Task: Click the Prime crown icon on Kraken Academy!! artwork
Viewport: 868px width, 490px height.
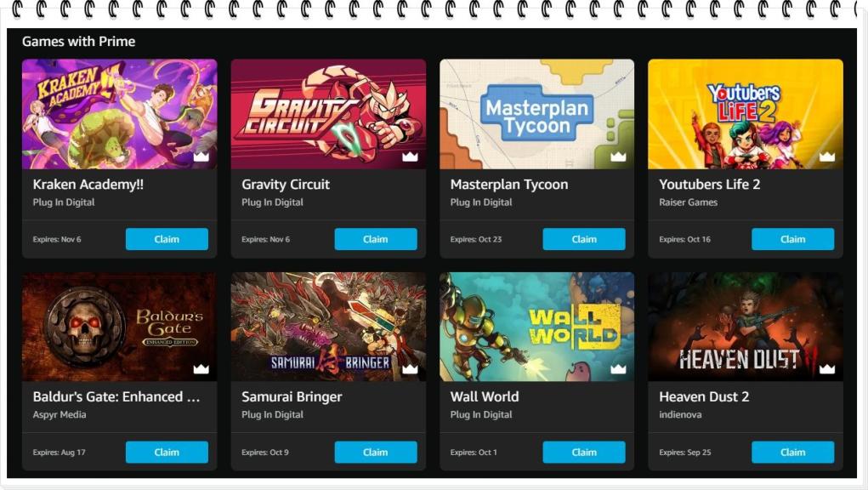Action: (201, 157)
